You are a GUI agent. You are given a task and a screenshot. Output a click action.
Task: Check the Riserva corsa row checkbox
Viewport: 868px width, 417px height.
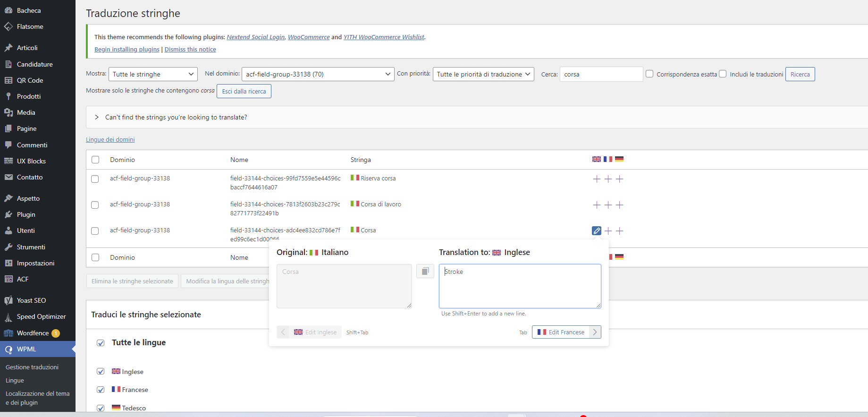tap(95, 179)
